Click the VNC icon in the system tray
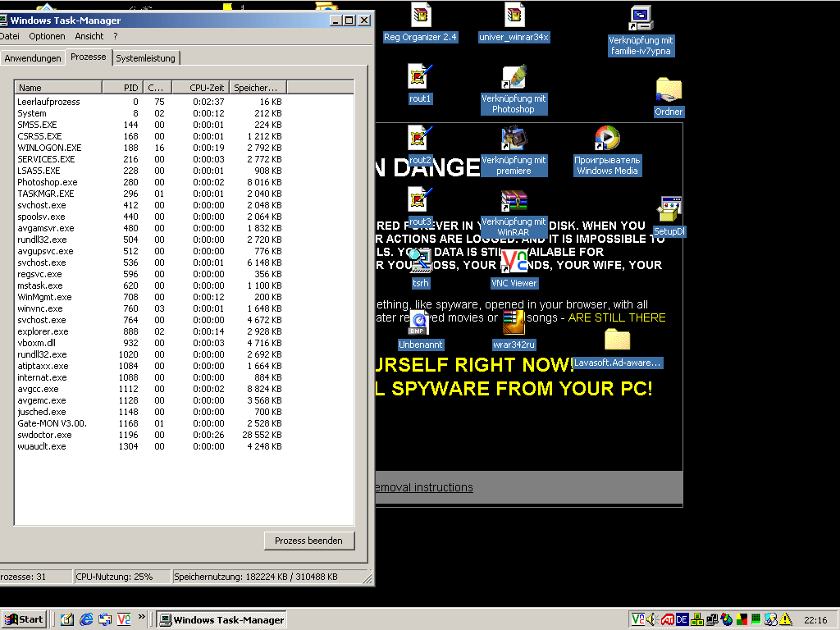 coord(638,619)
